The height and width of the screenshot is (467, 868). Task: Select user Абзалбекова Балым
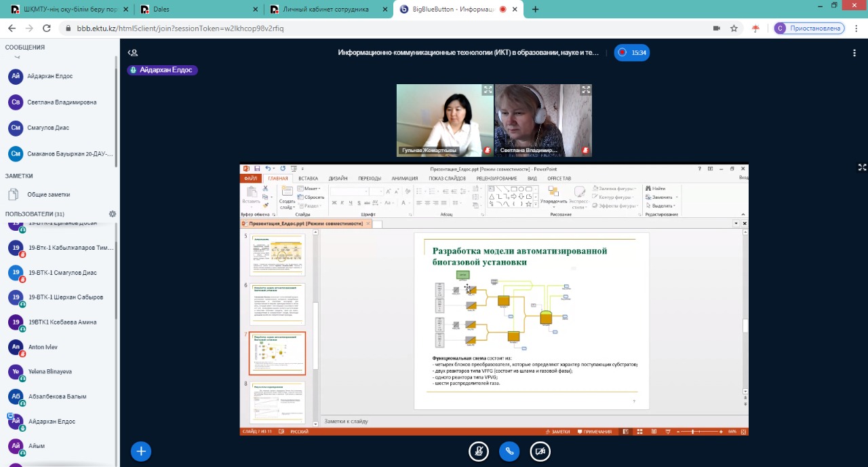(58, 396)
